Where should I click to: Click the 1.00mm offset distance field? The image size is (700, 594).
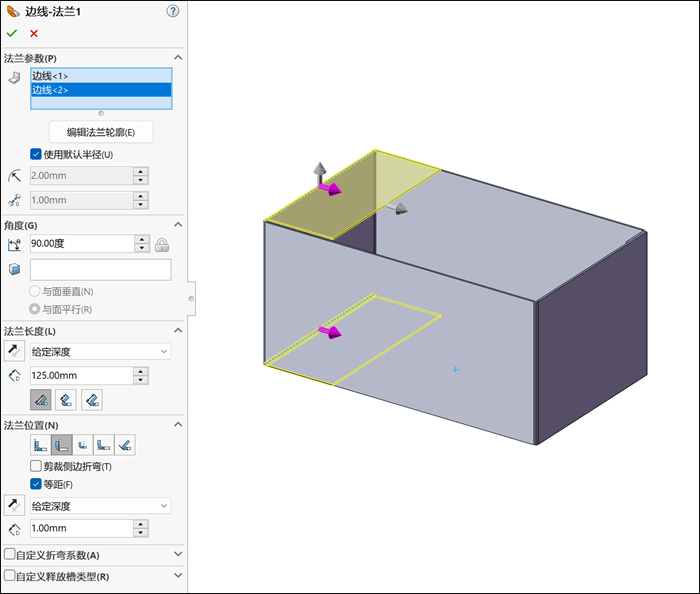click(82, 528)
